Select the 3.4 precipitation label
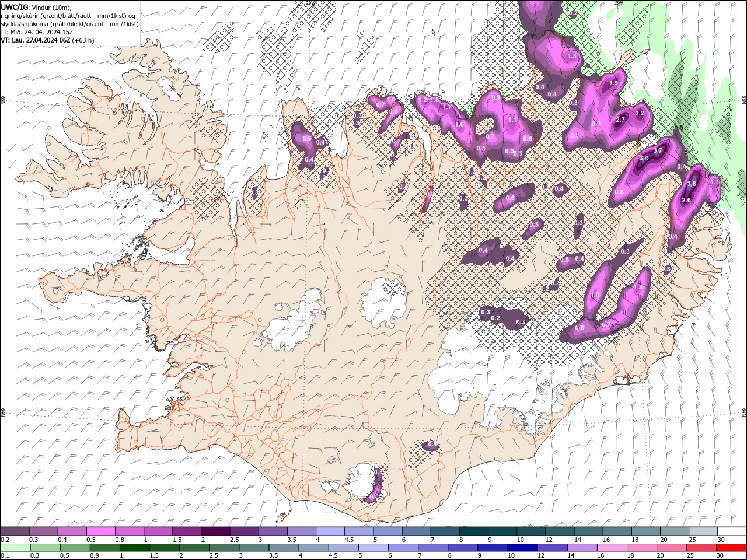 click(x=644, y=158)
